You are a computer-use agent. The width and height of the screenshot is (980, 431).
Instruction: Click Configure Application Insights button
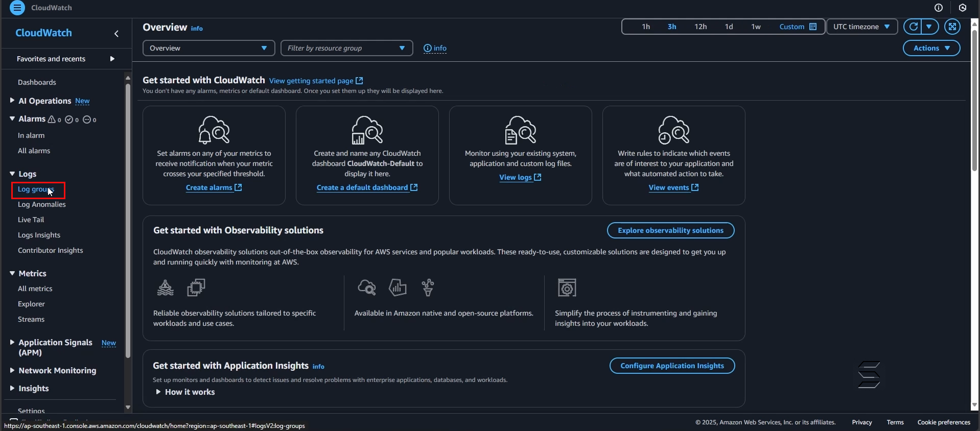click(x=672, y=366)
